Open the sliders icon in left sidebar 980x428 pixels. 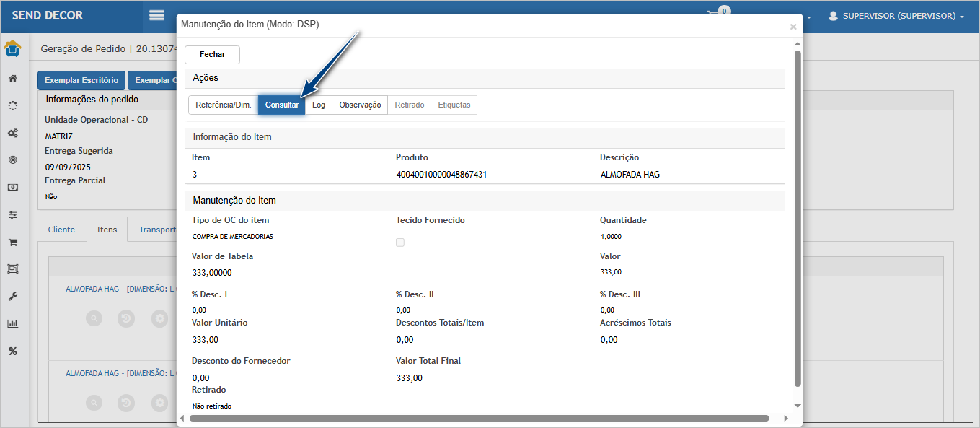pos(12,214)
